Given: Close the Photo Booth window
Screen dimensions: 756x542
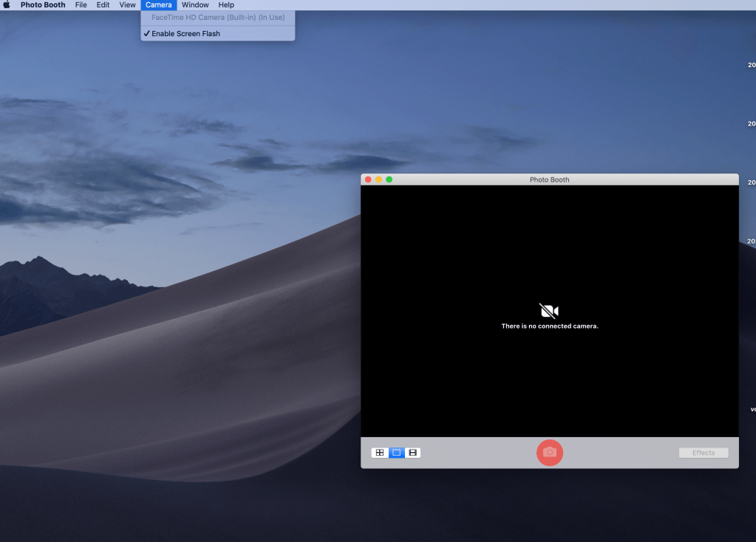Looking at the screenshot, I should pyautogui.click(x=368, y=179).
